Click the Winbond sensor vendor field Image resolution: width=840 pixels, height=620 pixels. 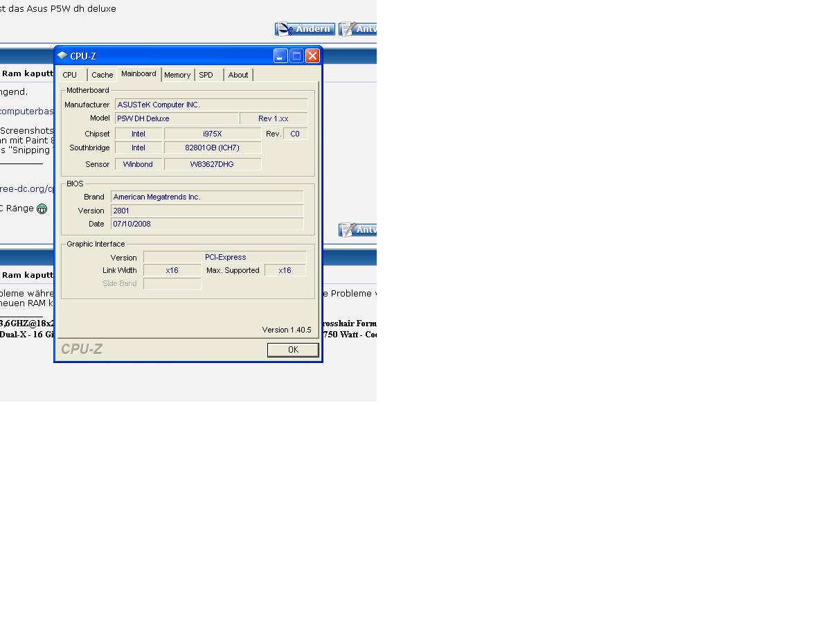pyautogui.click(x=138, y=164)
